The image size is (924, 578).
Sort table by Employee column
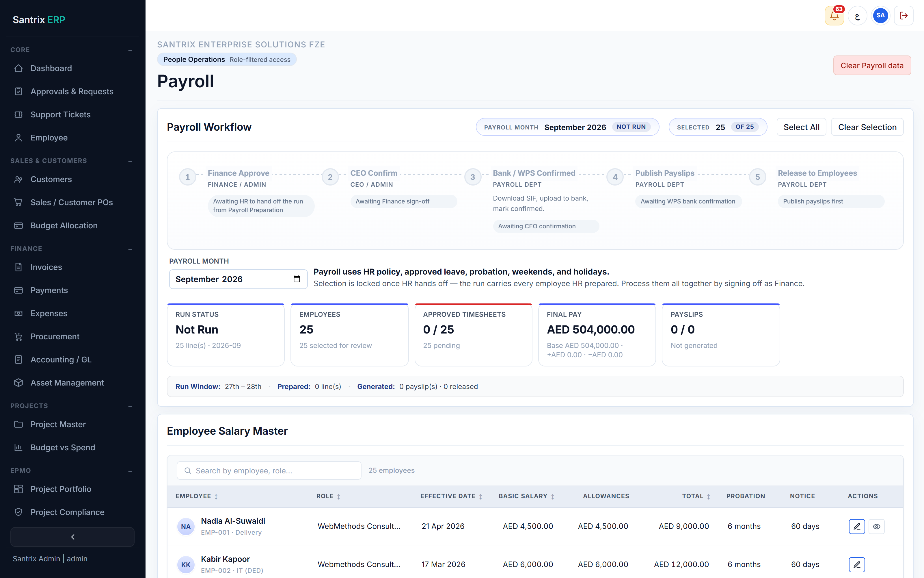(x=197, y=496)
